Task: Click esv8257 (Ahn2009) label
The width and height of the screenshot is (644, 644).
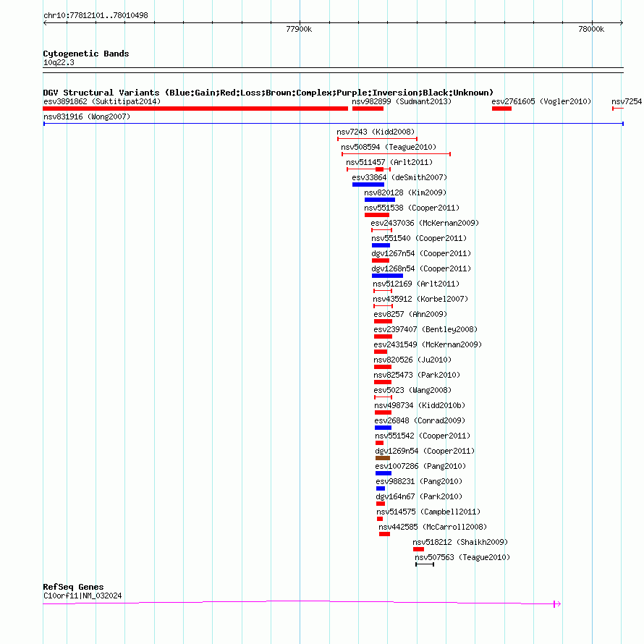Action: 410,314
